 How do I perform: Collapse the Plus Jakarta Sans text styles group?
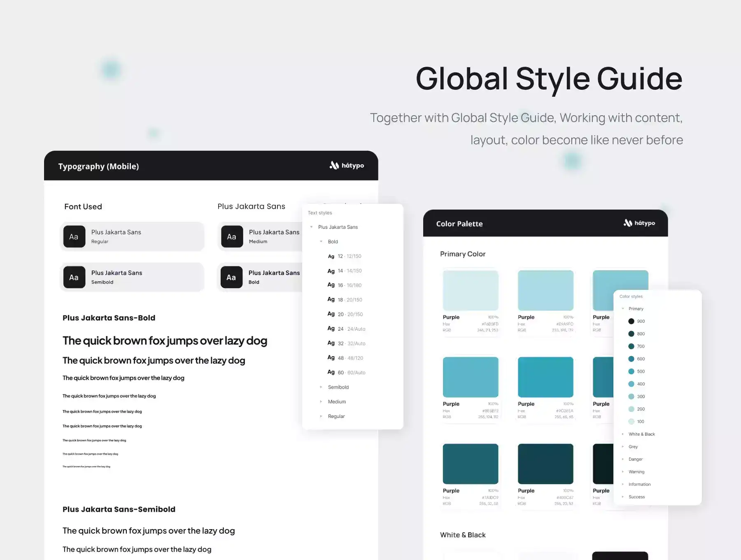point(312,227)
